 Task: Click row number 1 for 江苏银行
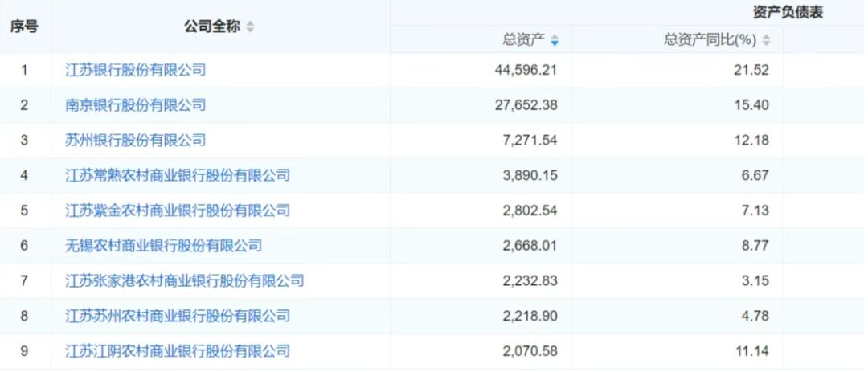(x=24, y=71)
